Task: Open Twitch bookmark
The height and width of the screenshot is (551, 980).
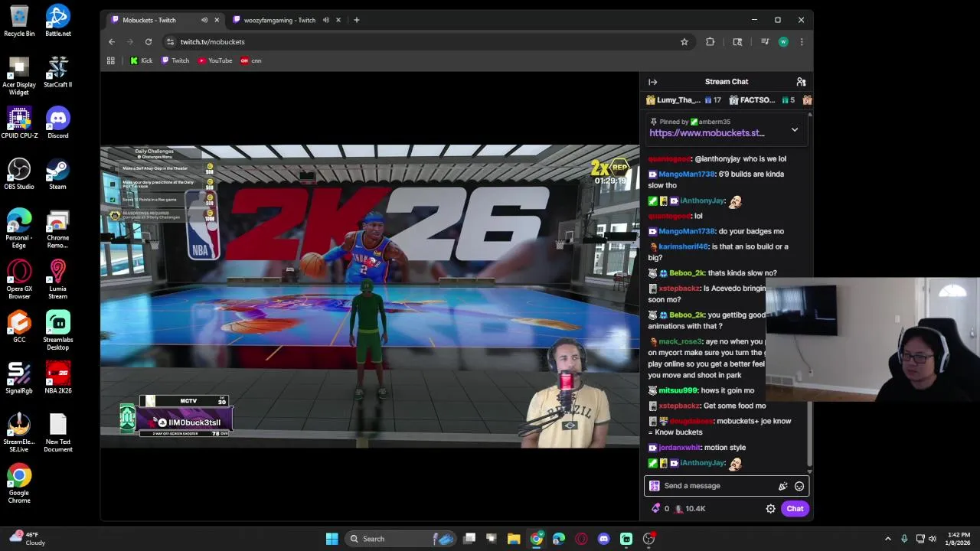Action: [x=175, y=60]
